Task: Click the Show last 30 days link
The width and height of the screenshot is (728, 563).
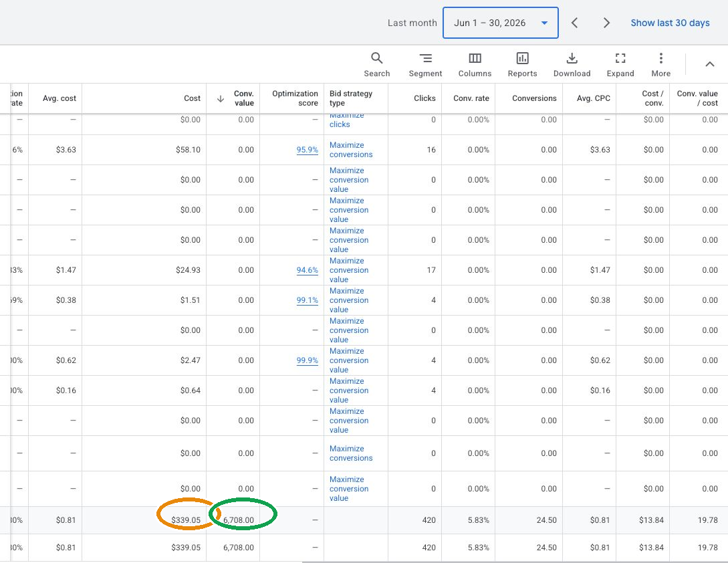Action: 670,23
